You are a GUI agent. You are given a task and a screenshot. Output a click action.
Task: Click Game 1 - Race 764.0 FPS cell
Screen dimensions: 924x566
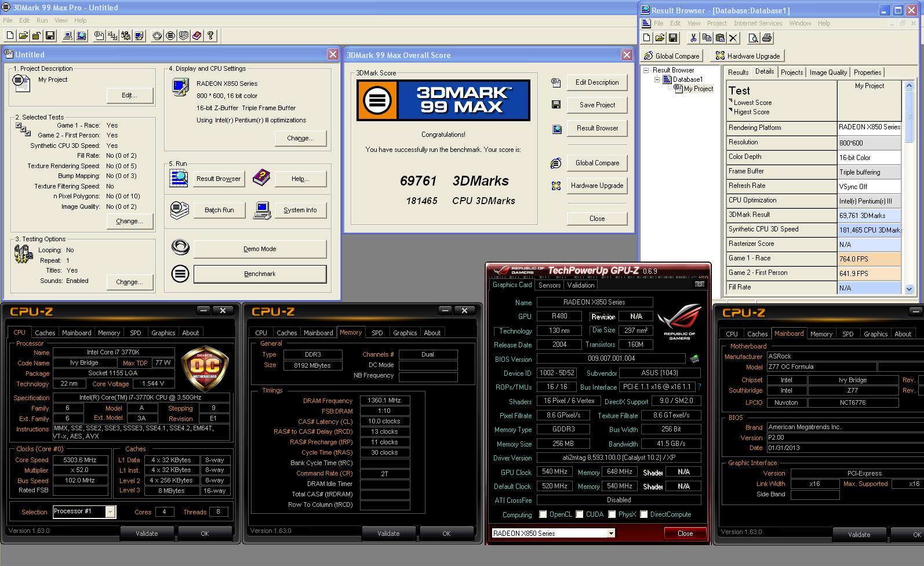(x=869, y=259)
